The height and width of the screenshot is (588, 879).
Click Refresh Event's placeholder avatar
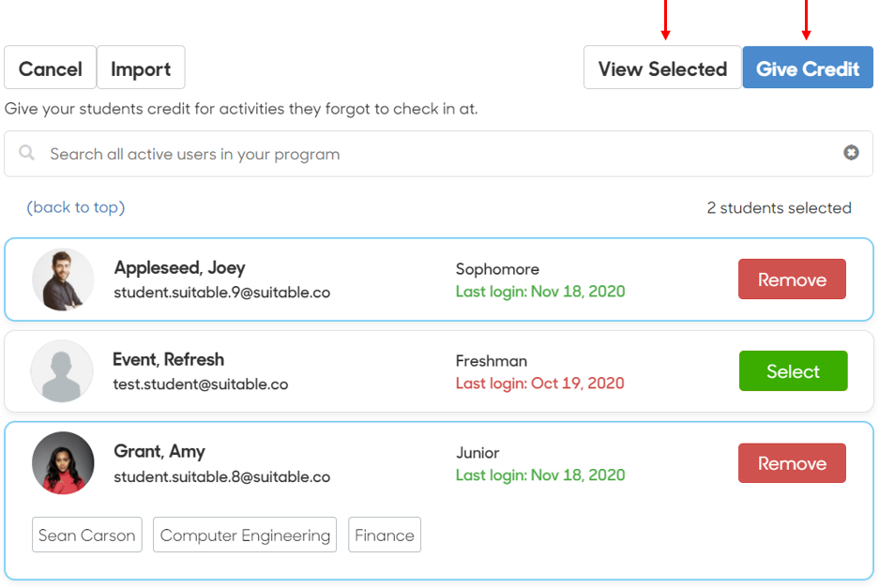62,371
